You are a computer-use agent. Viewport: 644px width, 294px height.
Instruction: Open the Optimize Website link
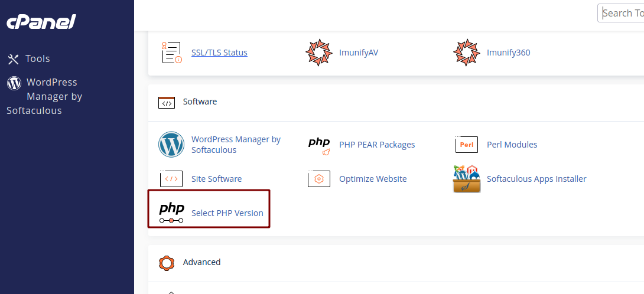click(x=373, y=179)
